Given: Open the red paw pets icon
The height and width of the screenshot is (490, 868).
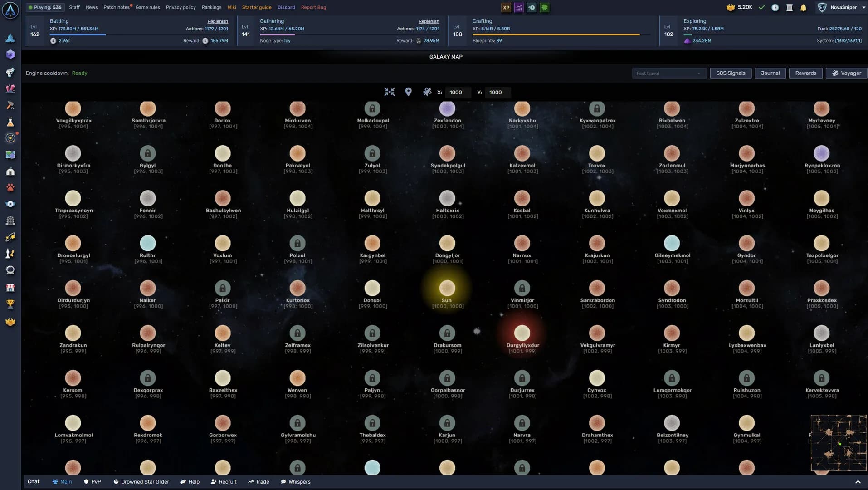Looking at the screenshot, I should [10, 187].
